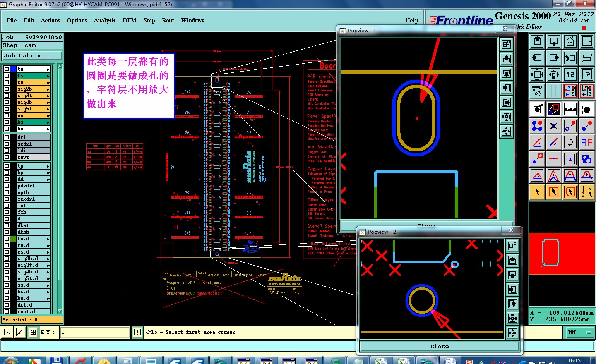Select the polygon area select tool

(570, 192)
